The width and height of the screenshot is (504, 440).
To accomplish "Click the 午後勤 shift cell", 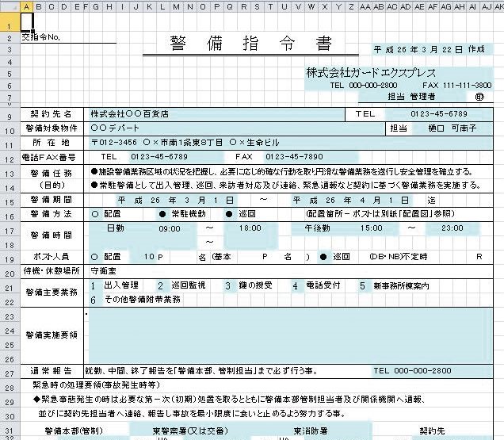I will coord(318,228).
